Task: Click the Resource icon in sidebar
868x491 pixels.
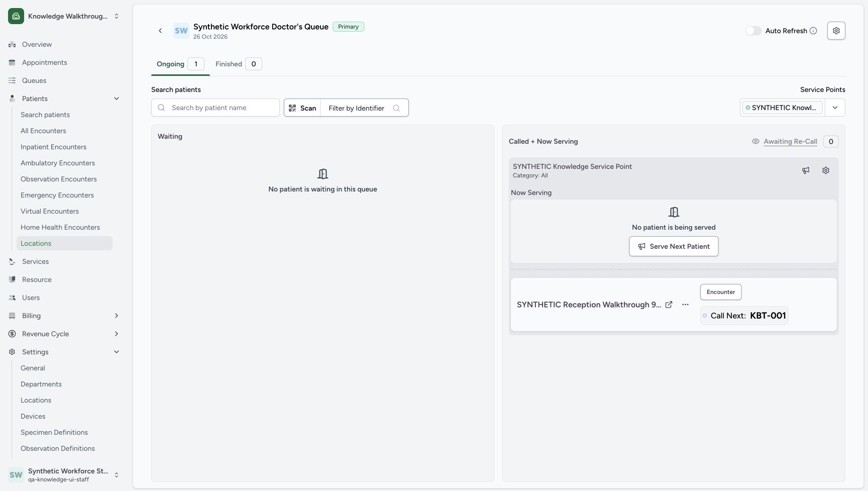Action: (12, 279)
